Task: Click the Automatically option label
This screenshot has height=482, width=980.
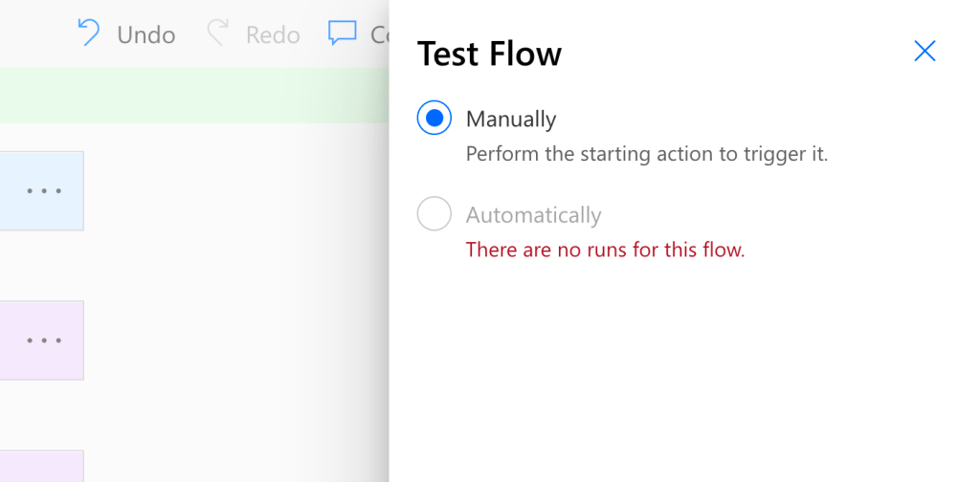Action: click(x=533, y=215)
